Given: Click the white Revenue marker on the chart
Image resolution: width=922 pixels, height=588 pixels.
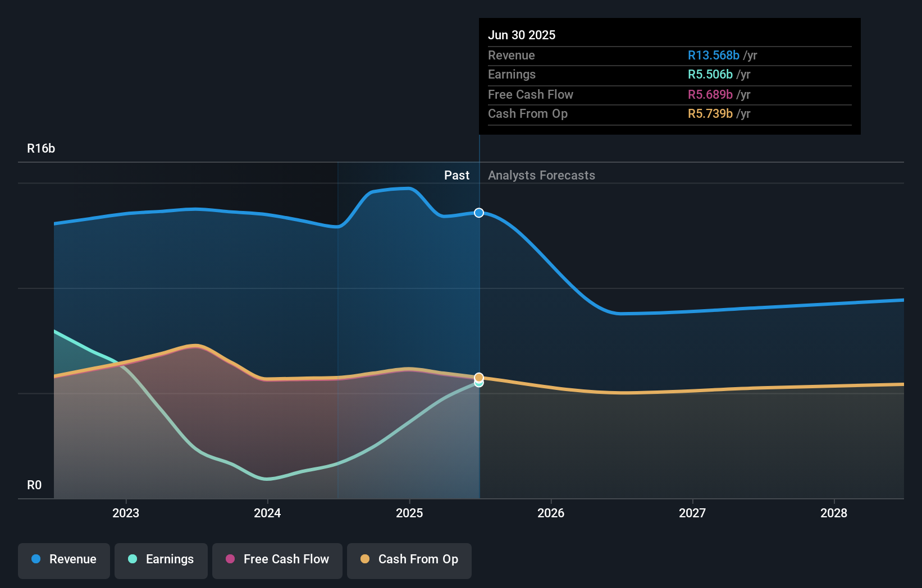Looking at the screenshot, I should [478, 213].
